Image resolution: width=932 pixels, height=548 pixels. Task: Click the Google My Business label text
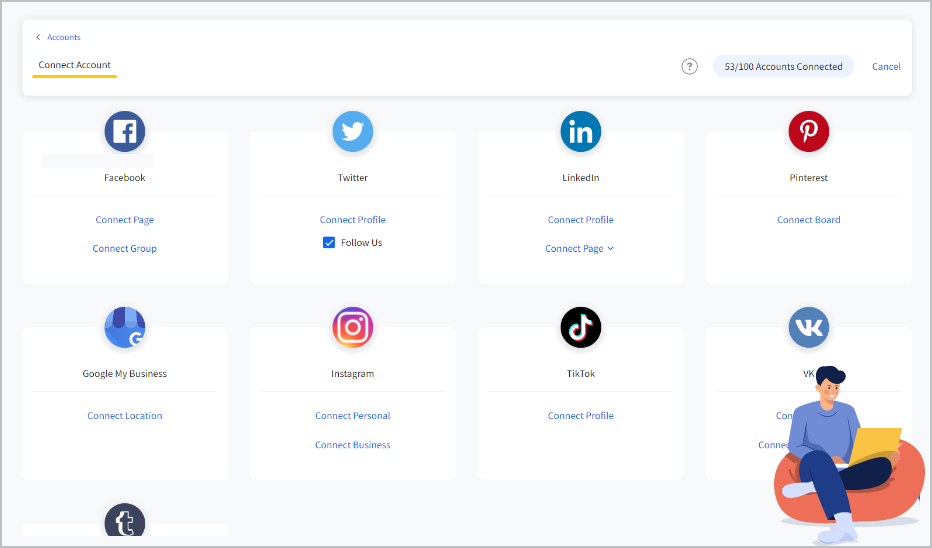(125, 374)
